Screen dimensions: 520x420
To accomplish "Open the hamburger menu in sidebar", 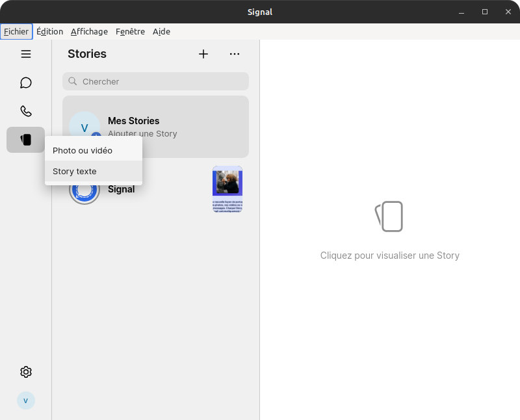I will click(26, 54).
